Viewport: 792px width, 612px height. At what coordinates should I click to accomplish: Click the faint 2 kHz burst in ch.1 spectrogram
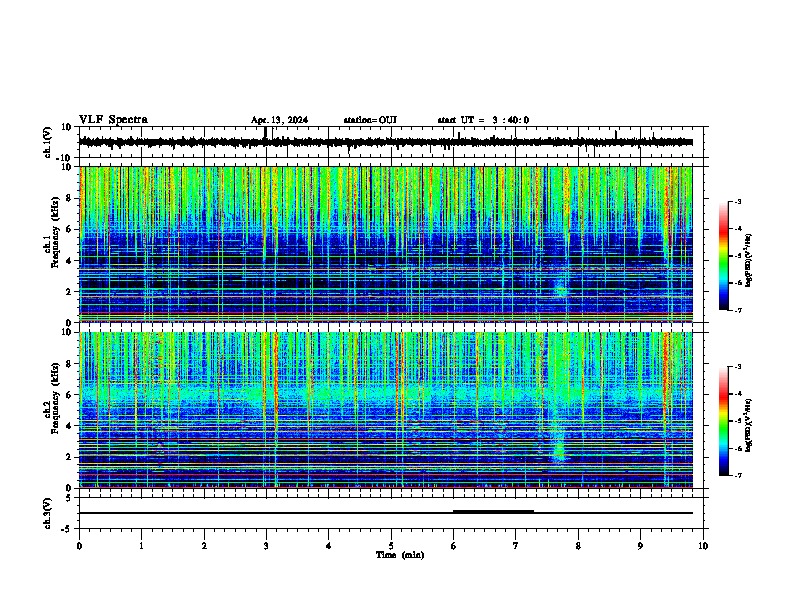pyautogui.click(x=560, y=289)
